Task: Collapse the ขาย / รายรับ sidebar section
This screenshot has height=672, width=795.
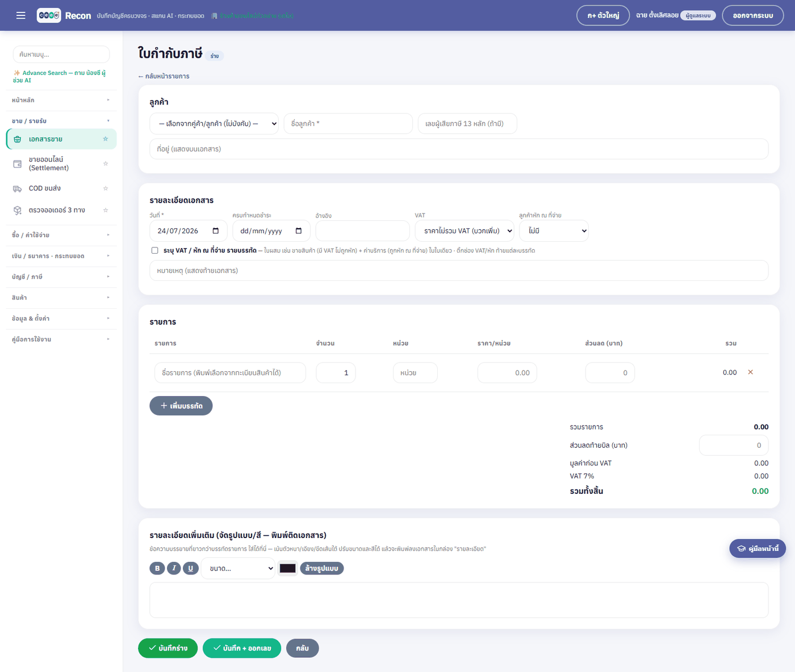Action: (x=61, y=121)
